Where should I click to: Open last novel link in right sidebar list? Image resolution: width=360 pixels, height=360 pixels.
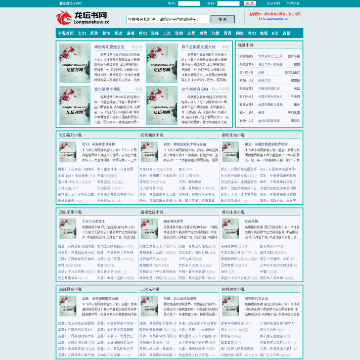pos(269,121)
